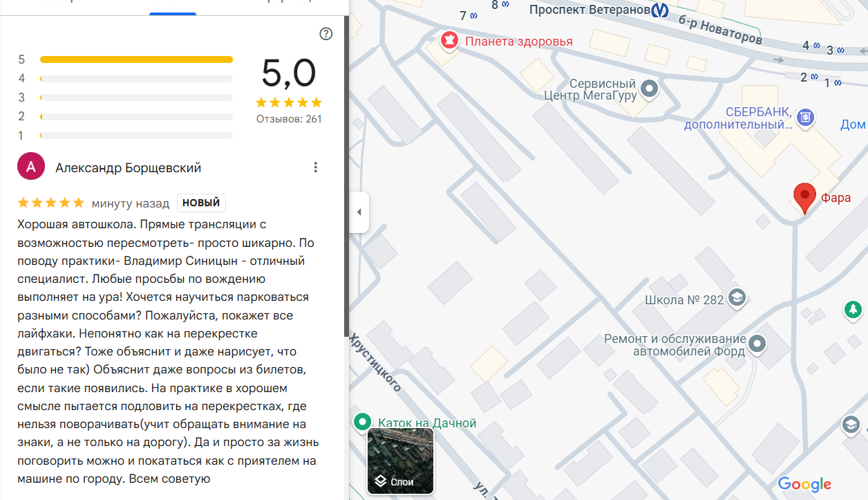Image resolution: width=868 pixels, height=500 pixels.
Task: Open the Каток на Дачной green marker
Action: [361, 422]
